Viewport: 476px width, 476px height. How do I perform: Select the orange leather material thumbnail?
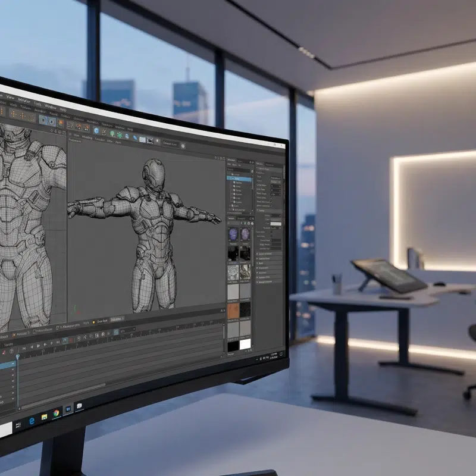[233, 311]
